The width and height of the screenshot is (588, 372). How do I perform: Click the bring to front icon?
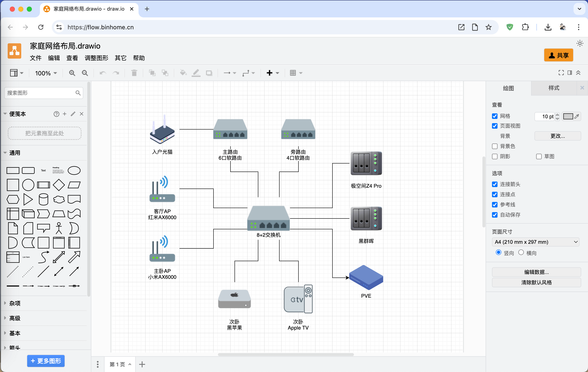(x=152, y=73)
